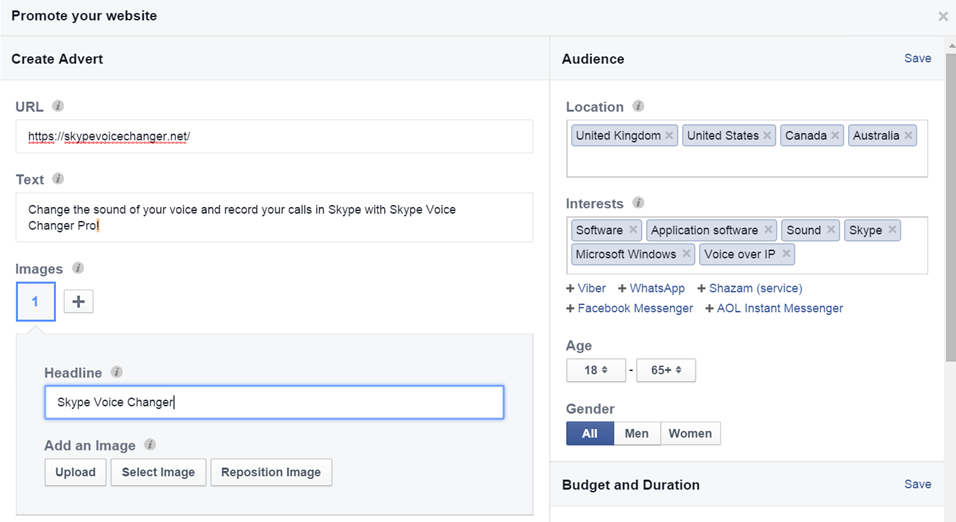Add Facebook Messenger suggested interest
The image size is (956, 522).
click(x=629, y=308)
